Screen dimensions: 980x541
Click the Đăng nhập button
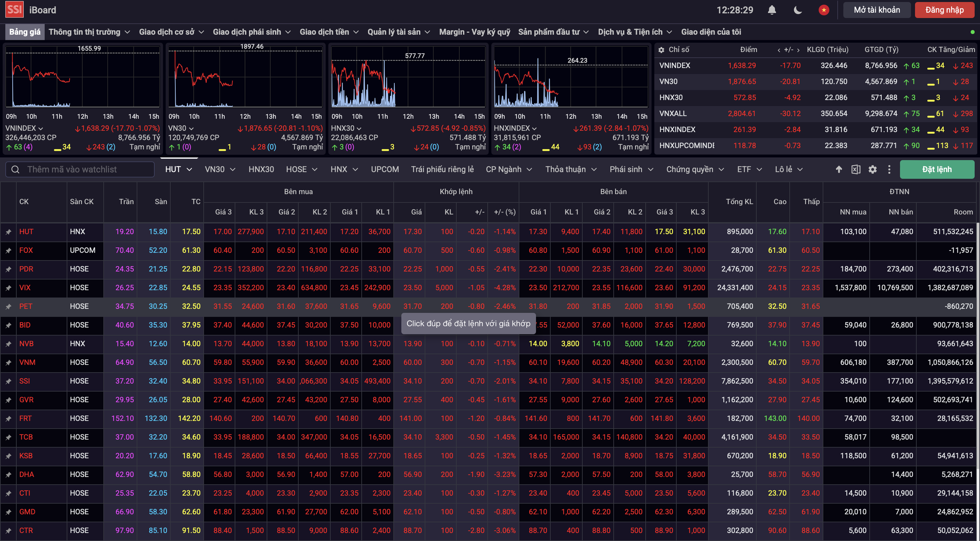point(944,10)
